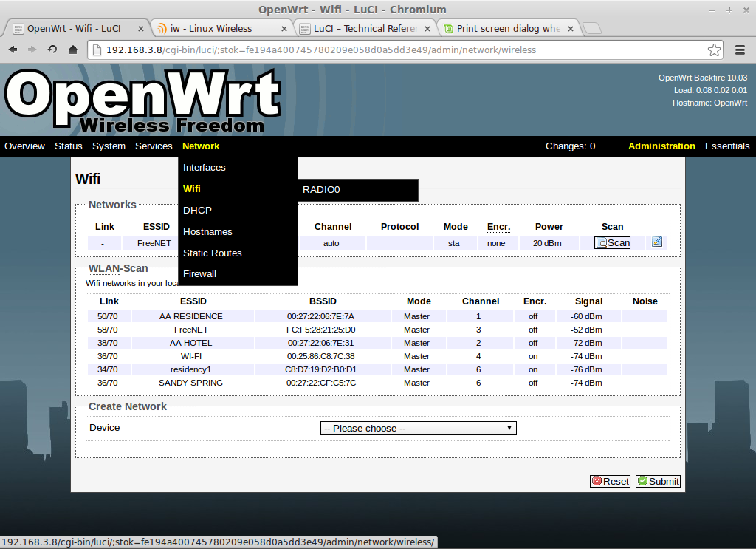Click the Submit button

tap(658, 481)
